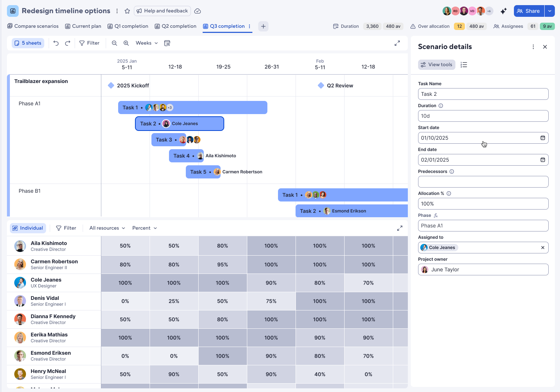The width and height of the screenshot is (560, 392).
Task: Toggle the 5 sheets selector
Action: 28,43
